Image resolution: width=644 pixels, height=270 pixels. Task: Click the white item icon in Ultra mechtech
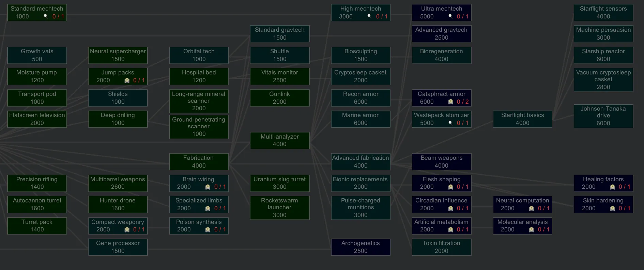coord(450,16)
